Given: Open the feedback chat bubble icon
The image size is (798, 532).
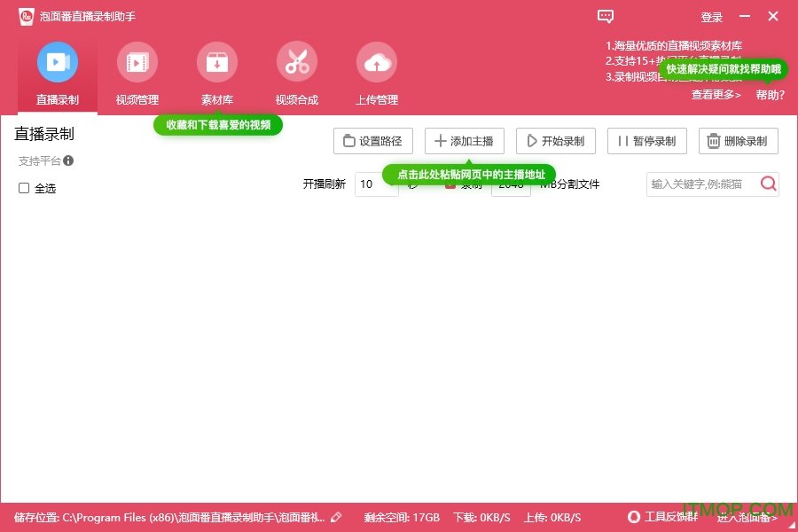Looking at the screenshot, I should pyautogui.click(x=605, y=16).
